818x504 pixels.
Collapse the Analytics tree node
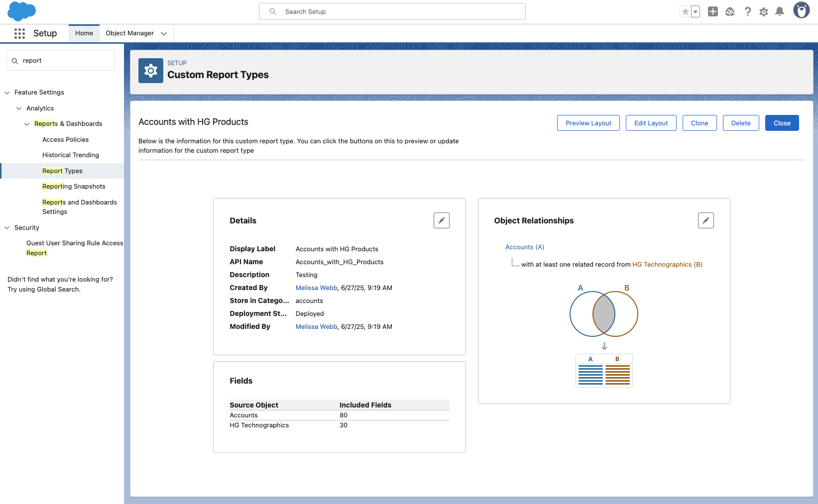coord(19,108)
